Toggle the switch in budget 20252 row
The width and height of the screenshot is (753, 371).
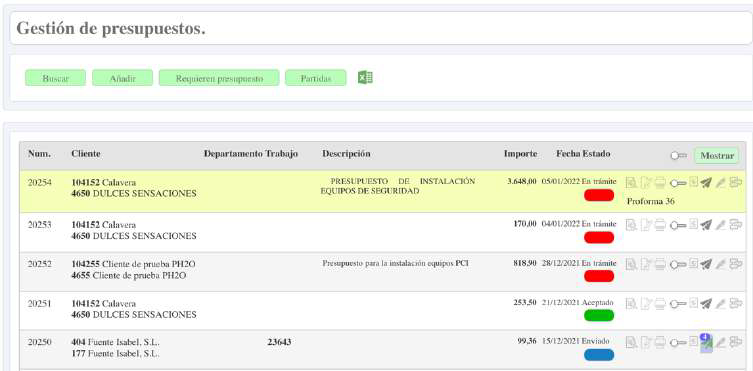(678, 264)
